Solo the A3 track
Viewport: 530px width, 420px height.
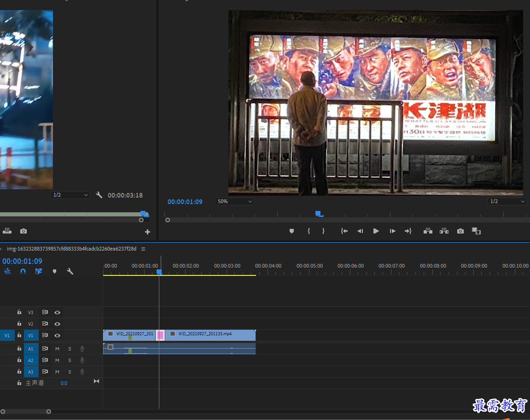(x=70, y=372)
